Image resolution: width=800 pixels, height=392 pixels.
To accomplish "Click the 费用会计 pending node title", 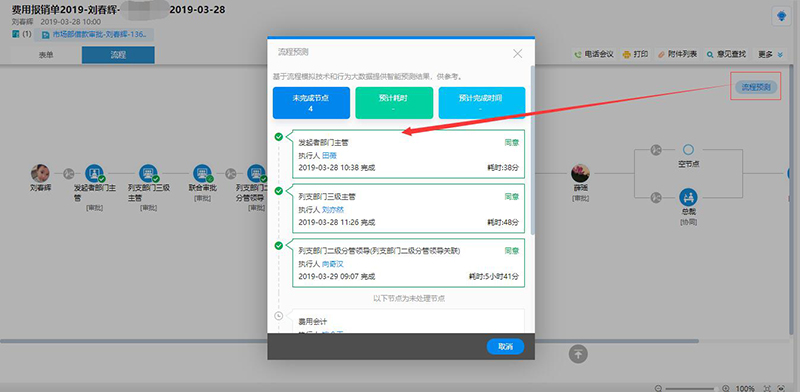I will tap(312, 322).
